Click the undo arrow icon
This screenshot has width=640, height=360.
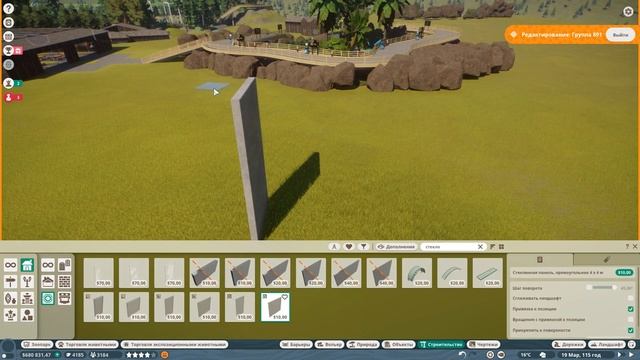(462, 355)
